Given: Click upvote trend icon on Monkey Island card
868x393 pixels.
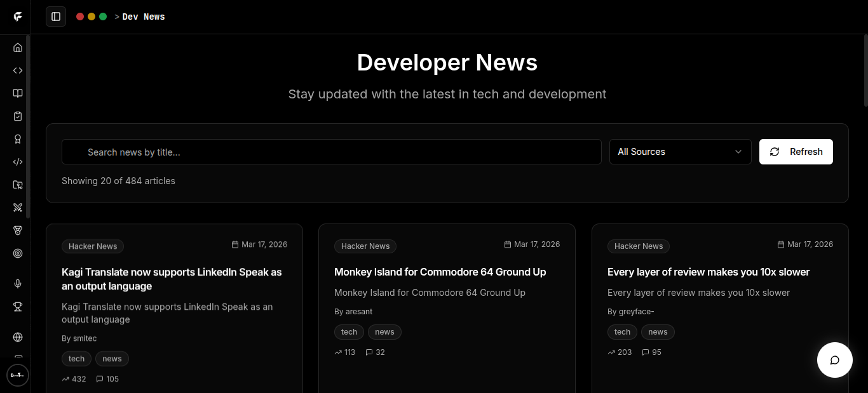Looking at the screenshot, I should 338,352.
